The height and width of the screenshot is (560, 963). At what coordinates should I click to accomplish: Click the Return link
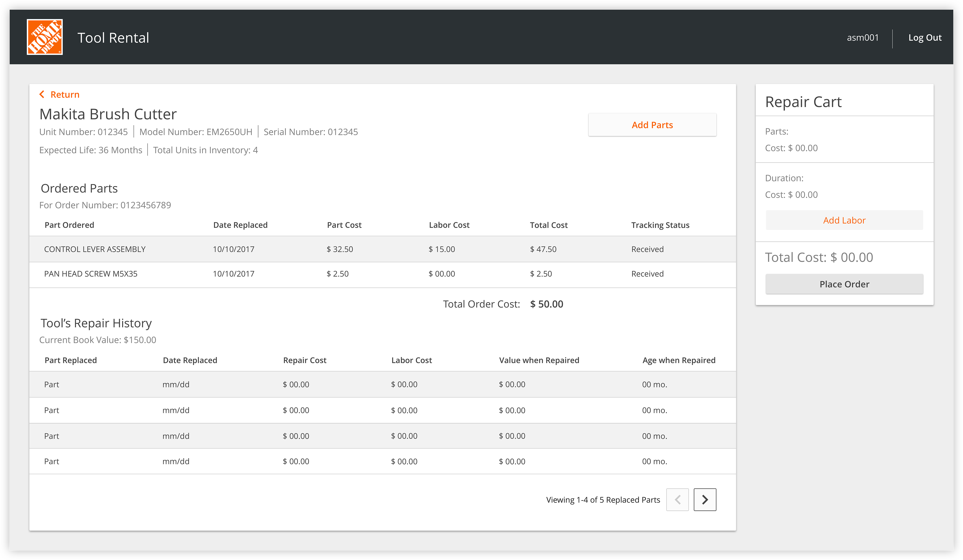65,94
